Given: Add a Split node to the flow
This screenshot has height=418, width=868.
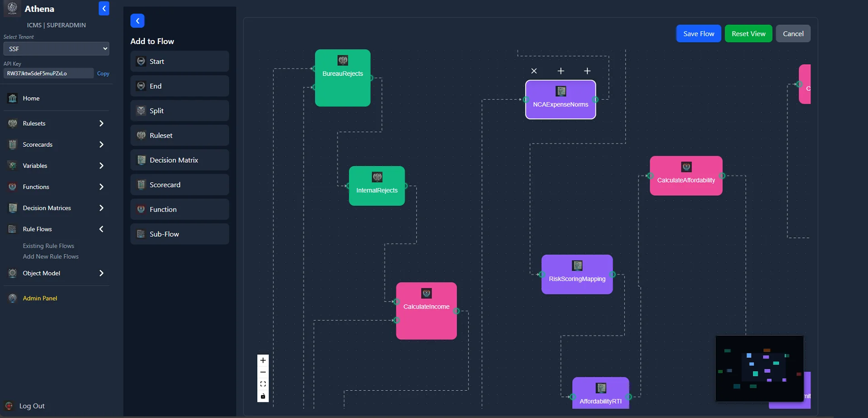Looking at the screenshot, I should 179,111.
